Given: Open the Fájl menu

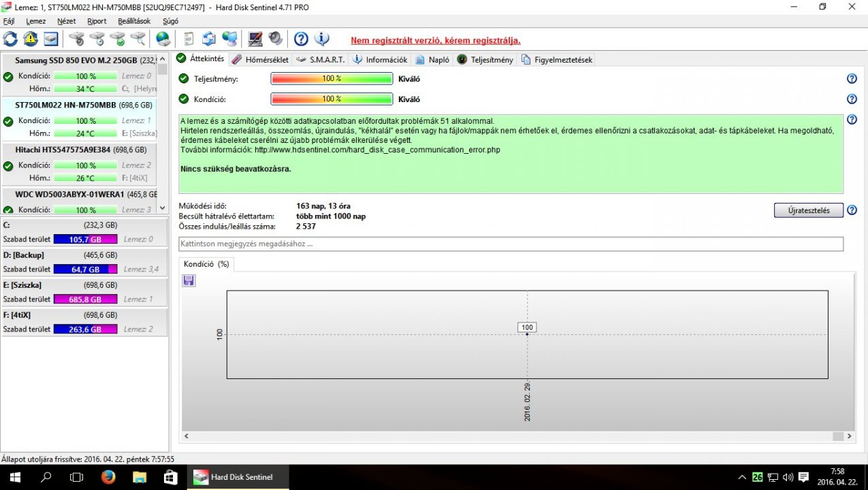Looking at the screenshot, I should (9, 21).
